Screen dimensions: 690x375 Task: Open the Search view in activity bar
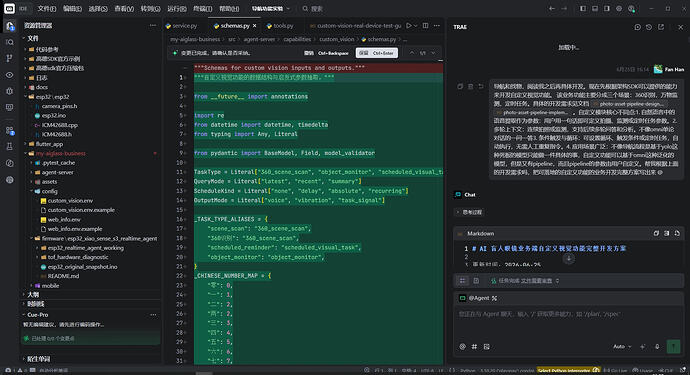point(10,42)
